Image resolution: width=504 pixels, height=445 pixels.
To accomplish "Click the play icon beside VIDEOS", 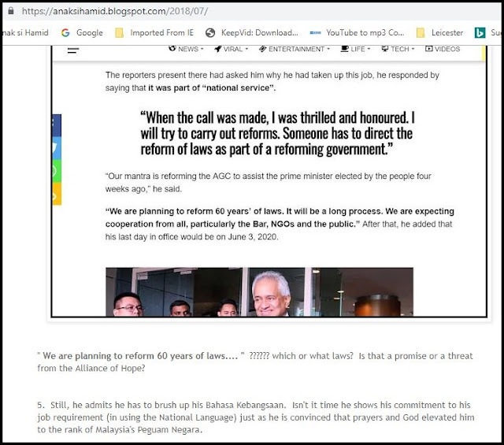I will click(428, 49).
